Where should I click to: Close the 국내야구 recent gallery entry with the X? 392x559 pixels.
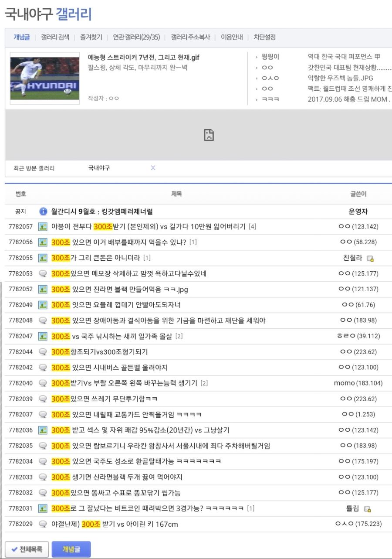click(152, 168)
